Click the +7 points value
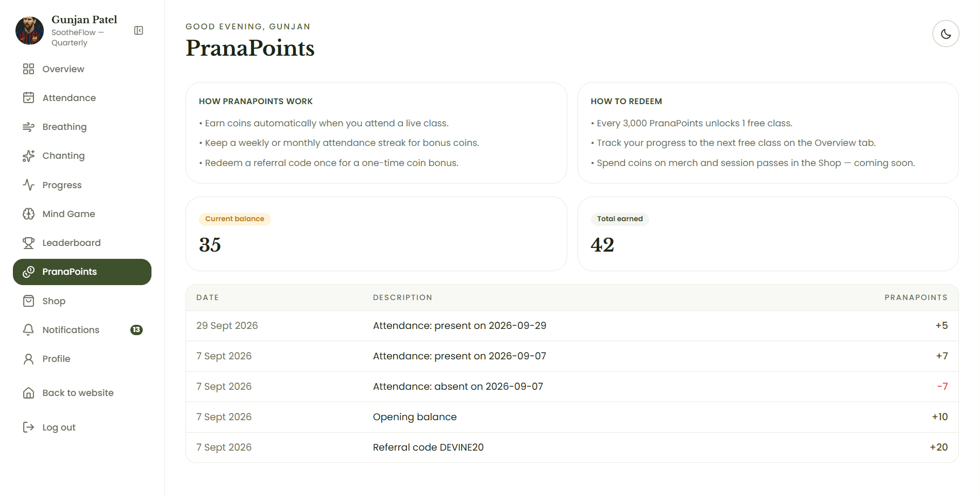This screenshot has height=496, width=980. click(x=942, y=356)
